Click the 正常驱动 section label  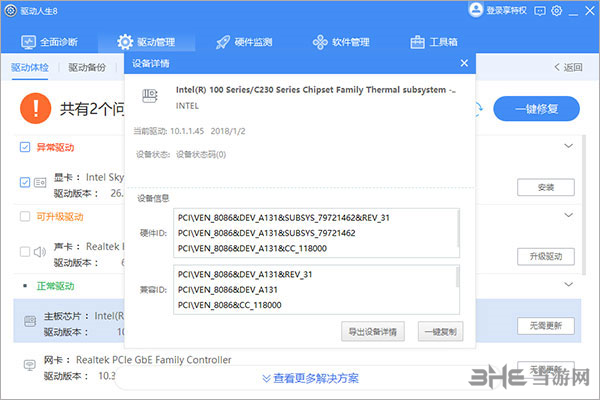click(x=55, y=286)
